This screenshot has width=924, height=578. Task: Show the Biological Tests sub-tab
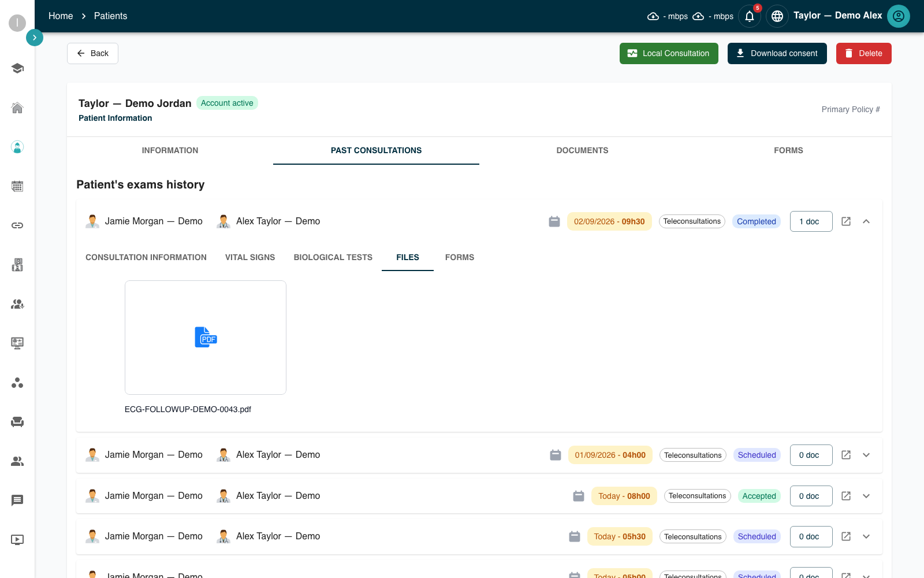pos(333,257)
